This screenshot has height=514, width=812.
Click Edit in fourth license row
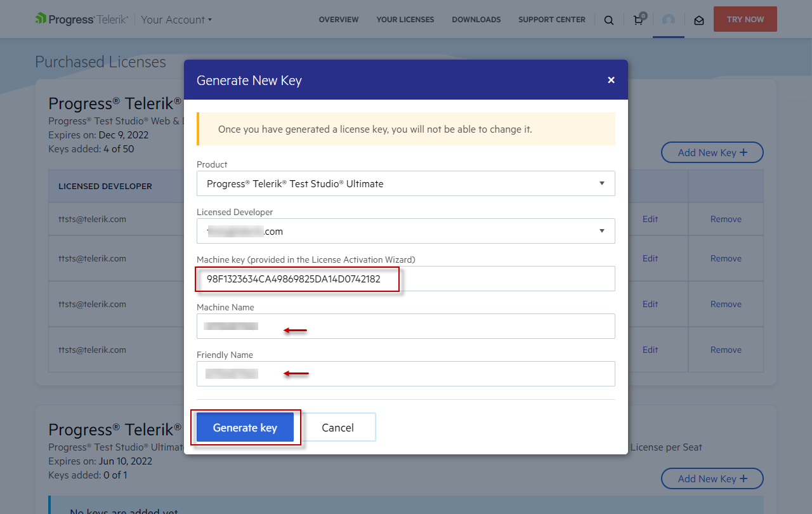click(650, 350)
